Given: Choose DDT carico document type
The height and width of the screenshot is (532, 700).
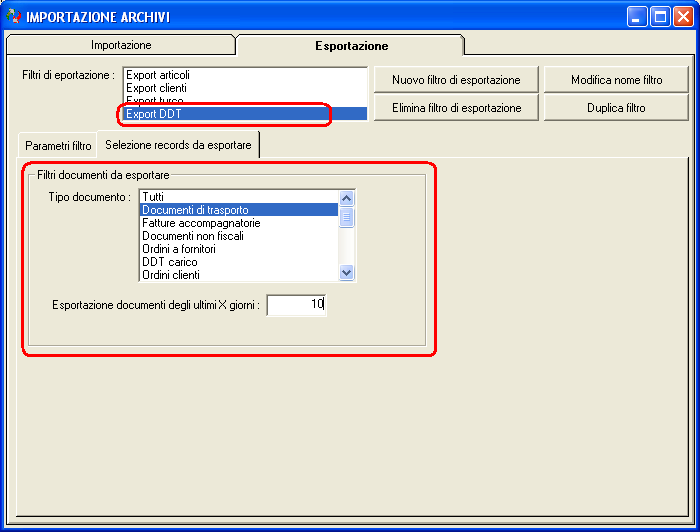Looking at the screenshot, I should click(239, 262).
